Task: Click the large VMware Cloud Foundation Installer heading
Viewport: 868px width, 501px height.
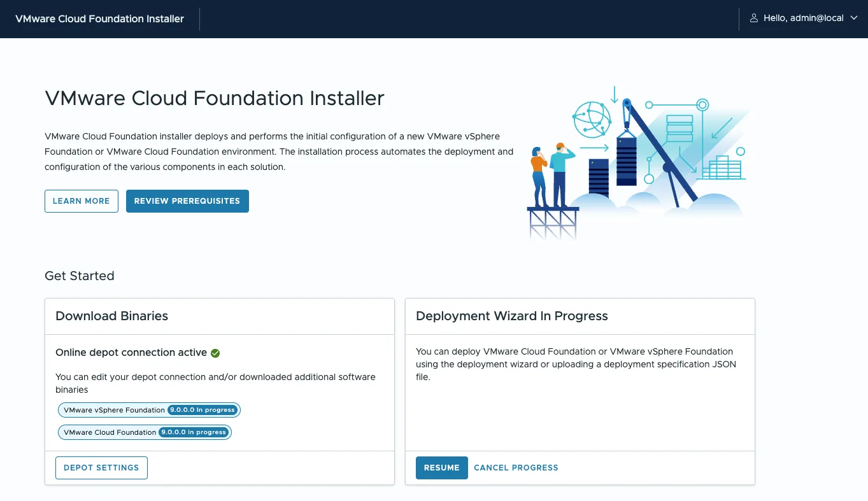Action: 215,99
